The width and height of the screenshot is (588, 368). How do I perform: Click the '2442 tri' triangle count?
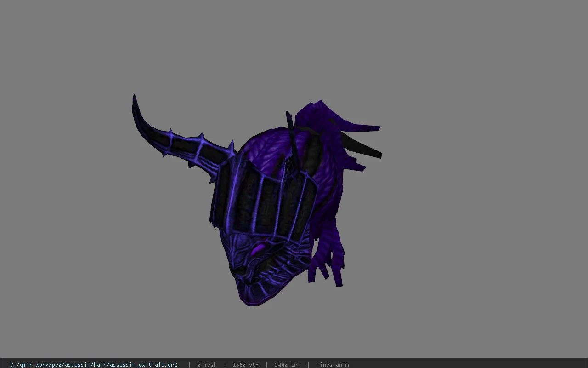(x=287, y=365)
